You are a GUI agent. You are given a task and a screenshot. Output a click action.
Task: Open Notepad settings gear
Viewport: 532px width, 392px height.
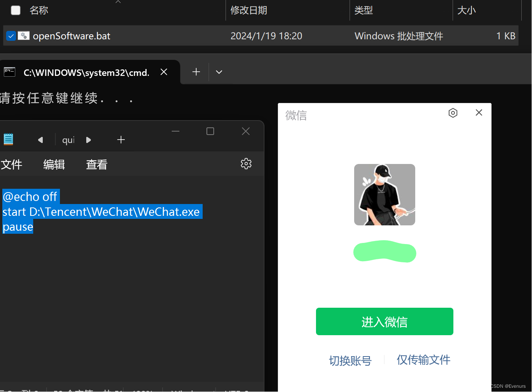tap(246, 164)
